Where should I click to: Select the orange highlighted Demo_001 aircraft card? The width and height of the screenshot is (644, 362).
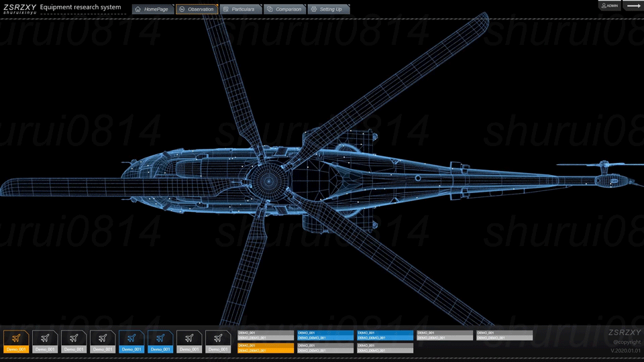(x=16, y=341)
